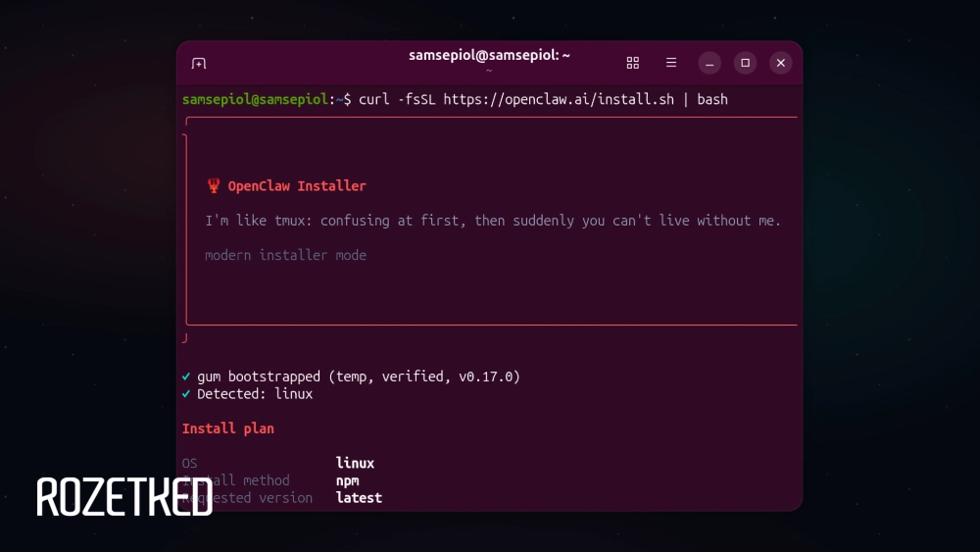The width and height of the screenshot is (980, 552).
Task: Click the 'latest' requested version value
Action: (359, 498)
